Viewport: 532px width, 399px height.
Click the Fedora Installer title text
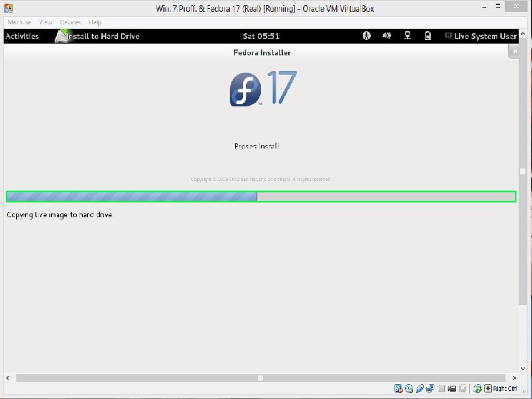coord(262,52)
